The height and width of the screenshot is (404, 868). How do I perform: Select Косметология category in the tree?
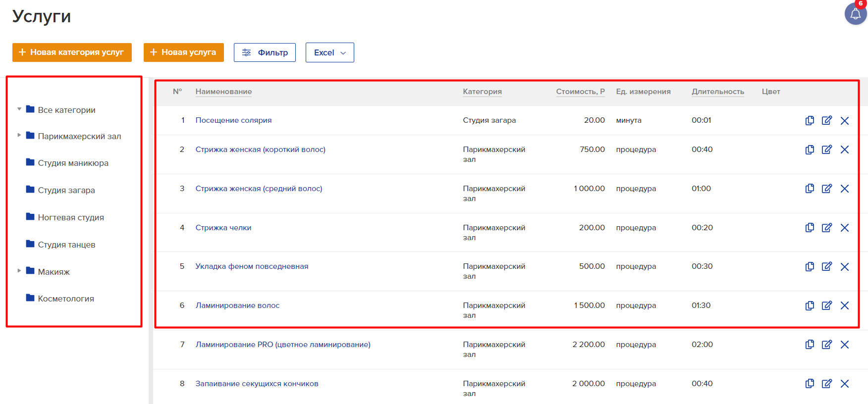tap(66, 299)
